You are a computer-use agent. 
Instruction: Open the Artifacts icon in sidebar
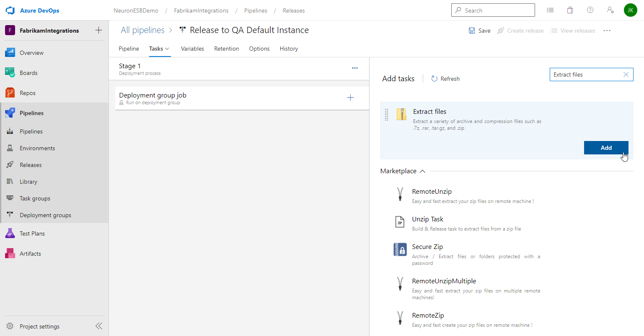click(x=10, y=254)
